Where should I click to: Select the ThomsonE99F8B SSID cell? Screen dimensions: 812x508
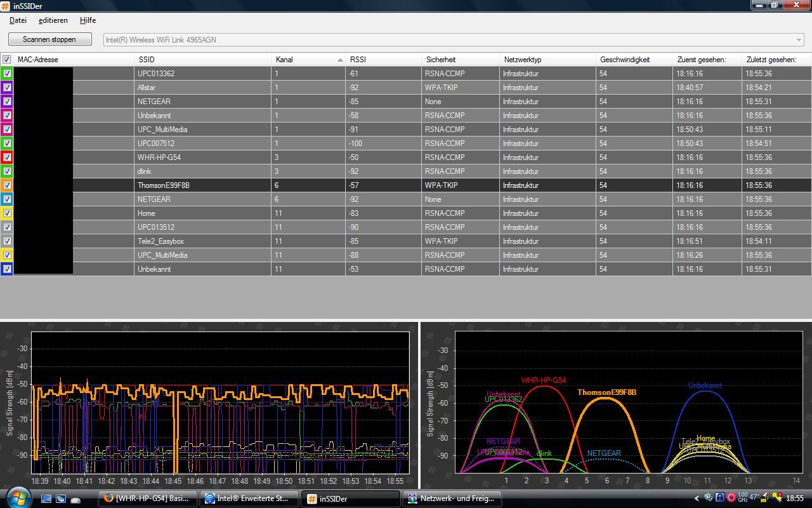pos(203,185)
